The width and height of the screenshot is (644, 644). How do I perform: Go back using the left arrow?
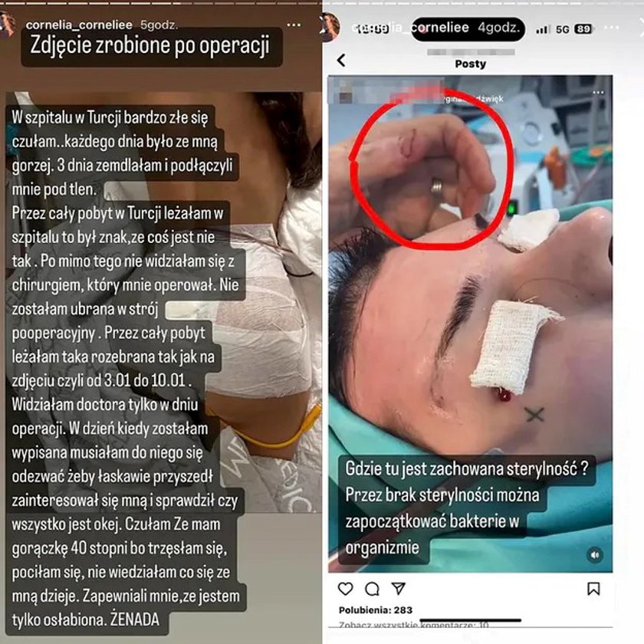[x=341, y=61]
